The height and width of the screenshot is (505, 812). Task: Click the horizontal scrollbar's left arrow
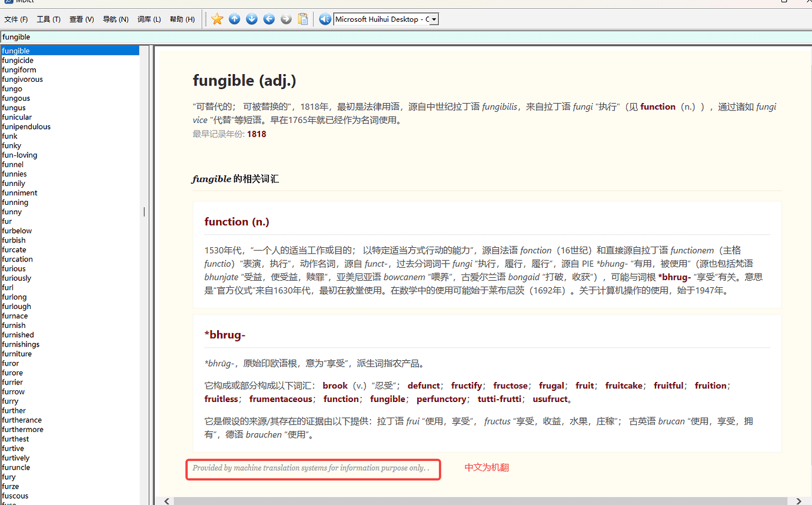tap(167, 501)
